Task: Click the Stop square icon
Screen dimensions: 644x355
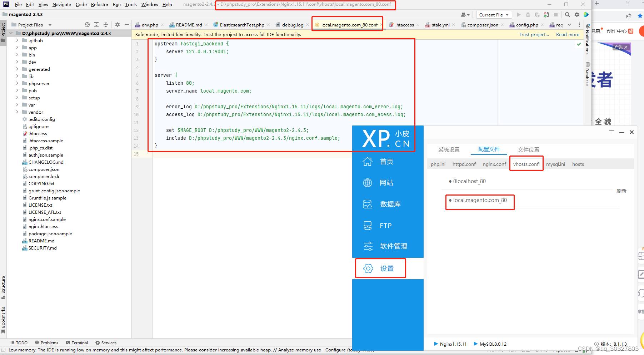Action: coord(556,15)
